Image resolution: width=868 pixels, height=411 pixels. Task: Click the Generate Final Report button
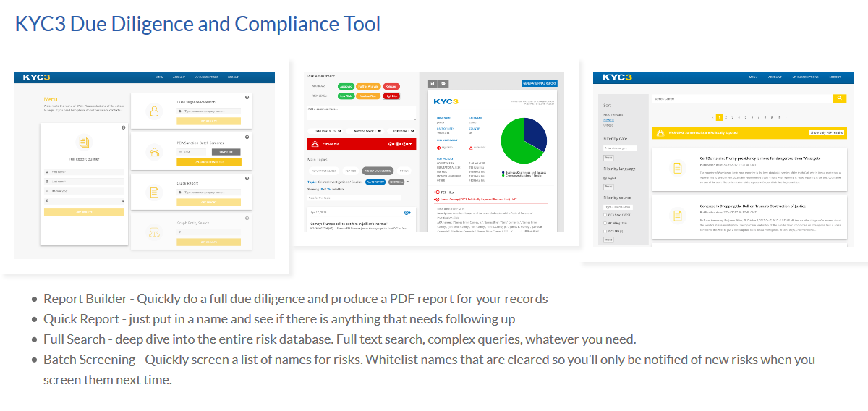(539, 83)
